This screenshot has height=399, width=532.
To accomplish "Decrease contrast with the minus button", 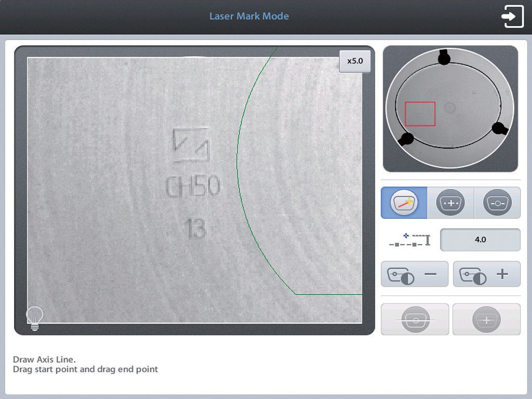I will [414, 274].
